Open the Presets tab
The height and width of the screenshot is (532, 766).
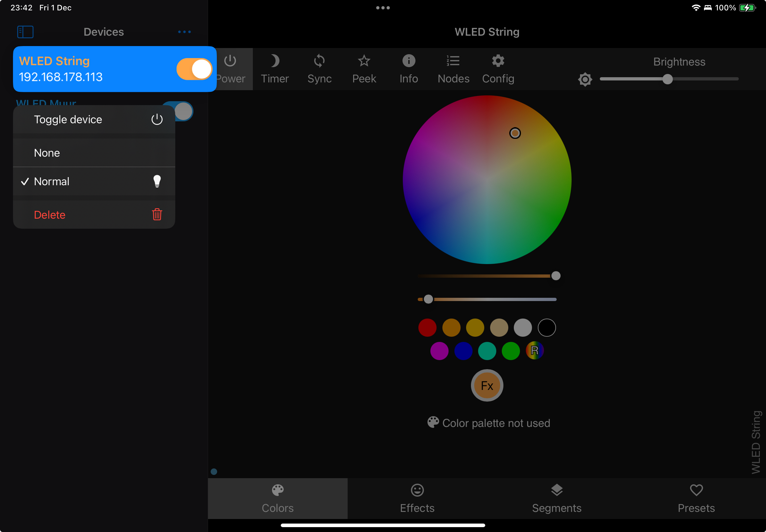tap(696, 498)
